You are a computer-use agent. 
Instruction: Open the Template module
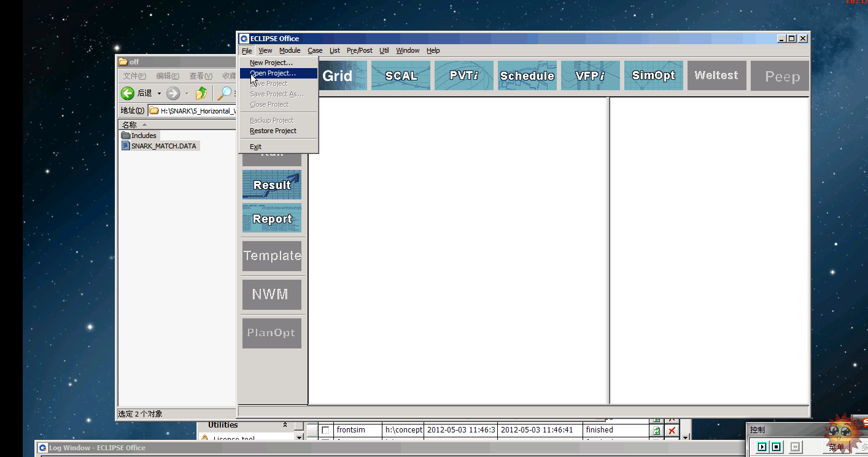coord(272,256)
